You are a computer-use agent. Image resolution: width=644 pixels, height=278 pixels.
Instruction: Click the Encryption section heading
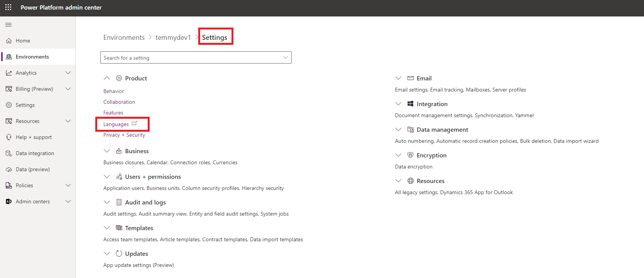point(432,155)
